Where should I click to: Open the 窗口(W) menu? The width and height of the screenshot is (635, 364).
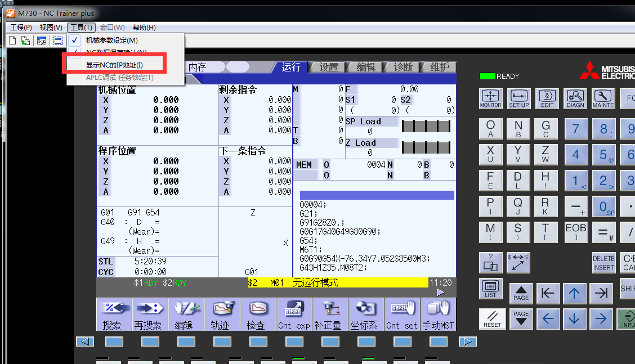[x=112, y=27]
